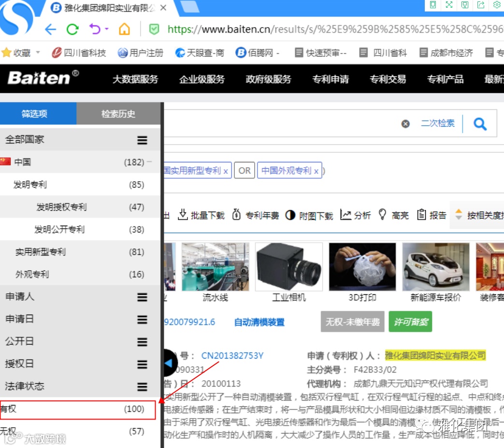The image size is (504, 448).
Task: Expand the 全部国家 filter menu
Action: tap(142, 140)
